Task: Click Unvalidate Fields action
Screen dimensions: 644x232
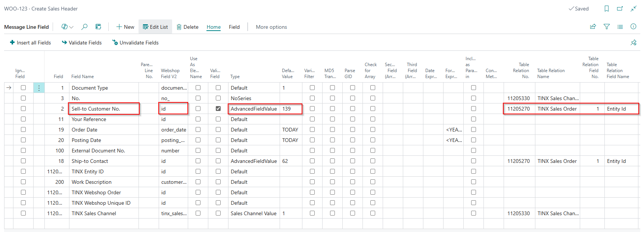Action: pyautogui.click(x=136, y=43)
